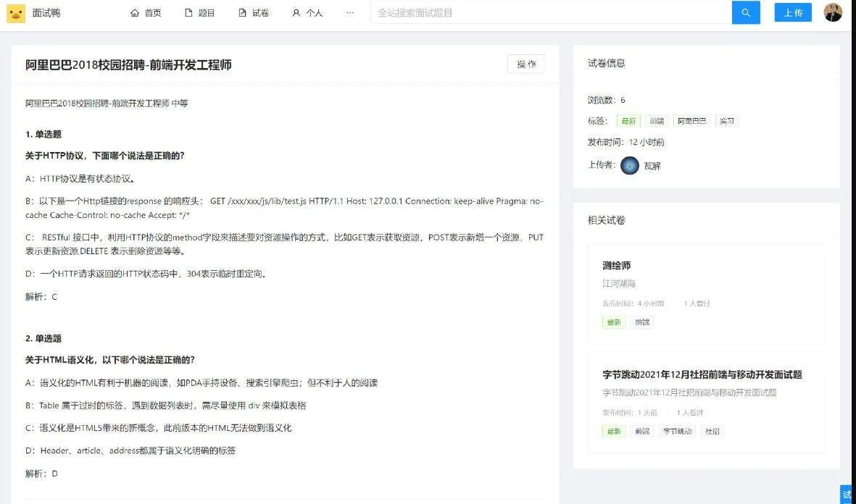The height and width of the screenshot is (504, 856).
Task: Click uploader 瓦解's round avatar
Action: (629, 166)
